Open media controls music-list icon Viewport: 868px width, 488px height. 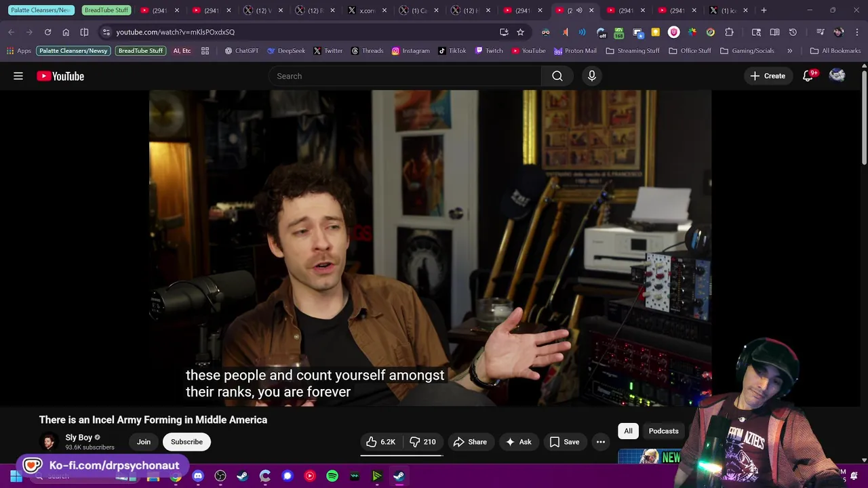[x=820, y=32]
